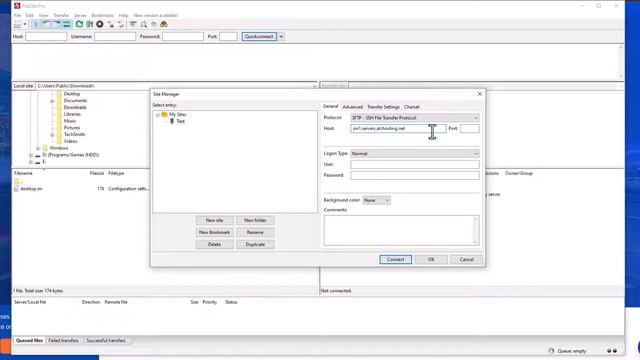The image size is (640, 360).
Task: Click the Duplicate button
Action: [x=255, y=244]
